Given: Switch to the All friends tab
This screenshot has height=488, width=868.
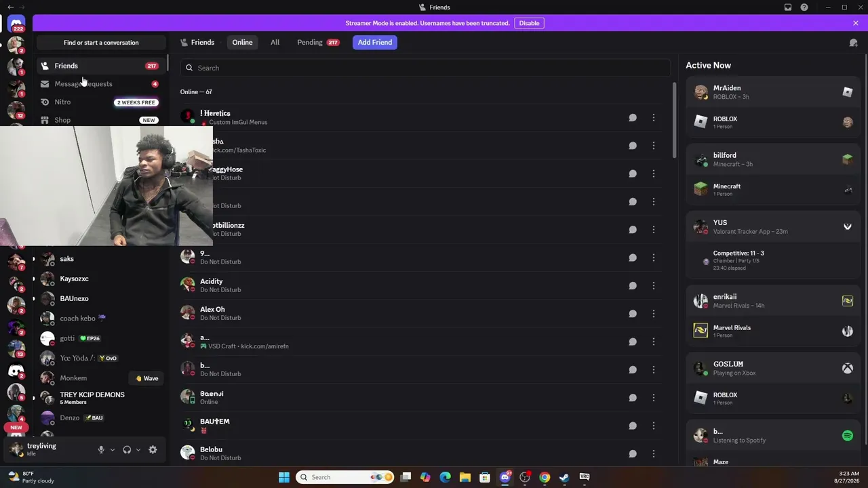Looking at the screenshot, I should click(x=275, y=43).
